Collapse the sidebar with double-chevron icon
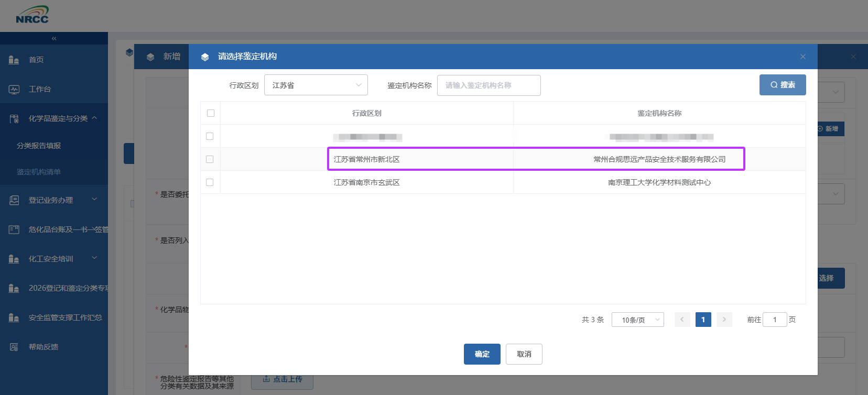The image size is (868, 395). [x=54, y=38]
